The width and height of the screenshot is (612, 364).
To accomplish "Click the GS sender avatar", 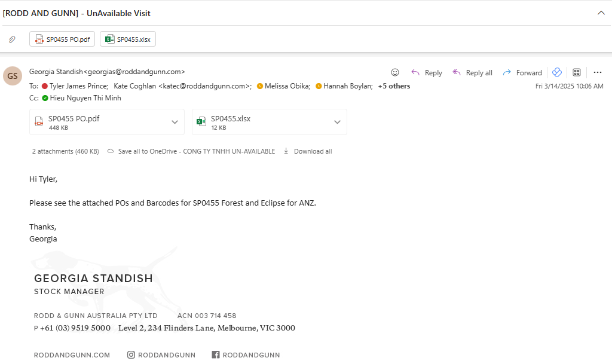I will pyautogui.click(x=13, y=76).
